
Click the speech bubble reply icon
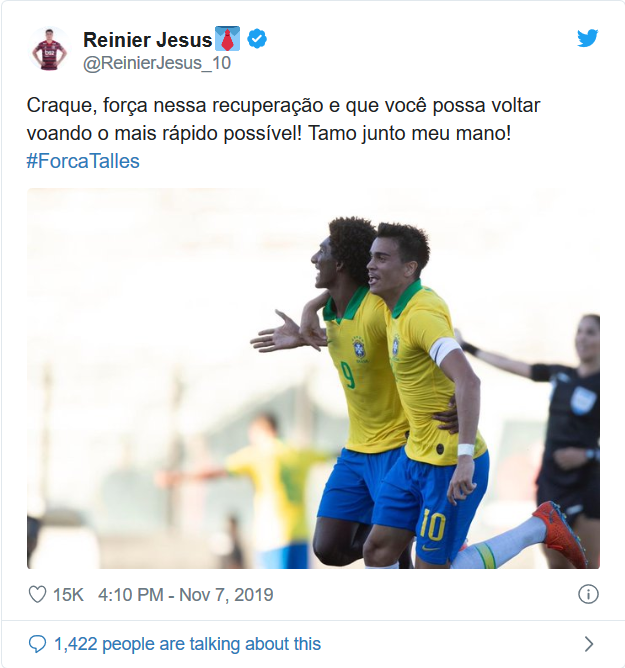click(37, 644)
